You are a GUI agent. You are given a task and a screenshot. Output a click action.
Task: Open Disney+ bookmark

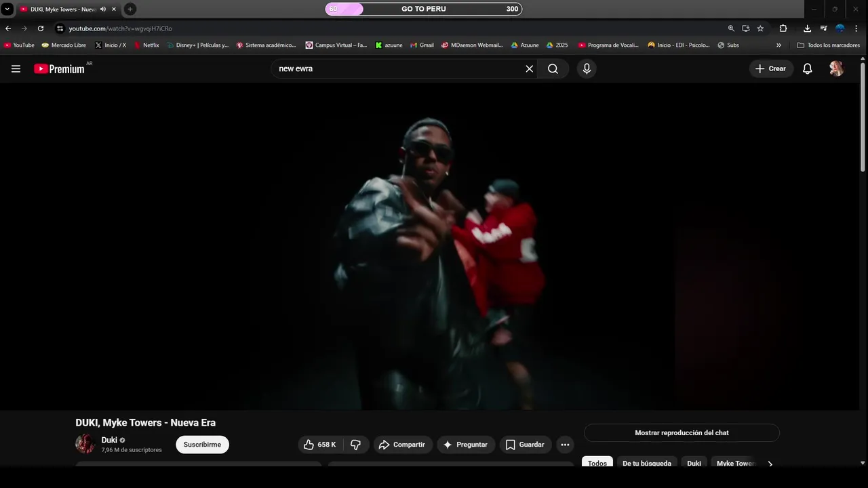[x=198, y=45]
